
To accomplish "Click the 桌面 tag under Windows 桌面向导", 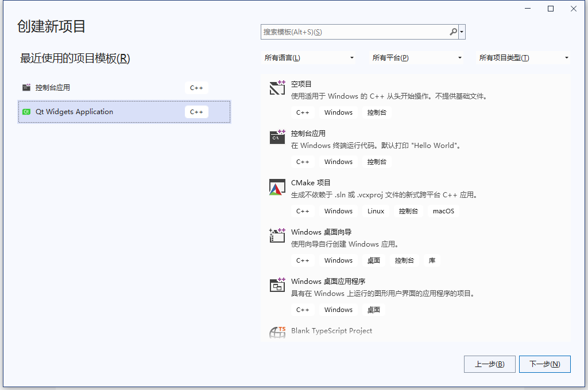I will coord(373,260).
